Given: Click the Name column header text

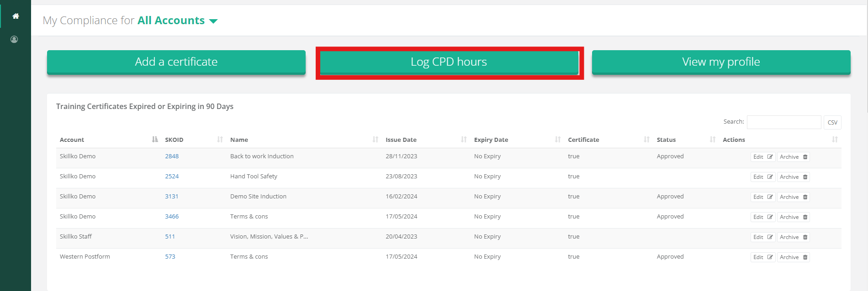Looking at the screenshot, I should [239, 140].
